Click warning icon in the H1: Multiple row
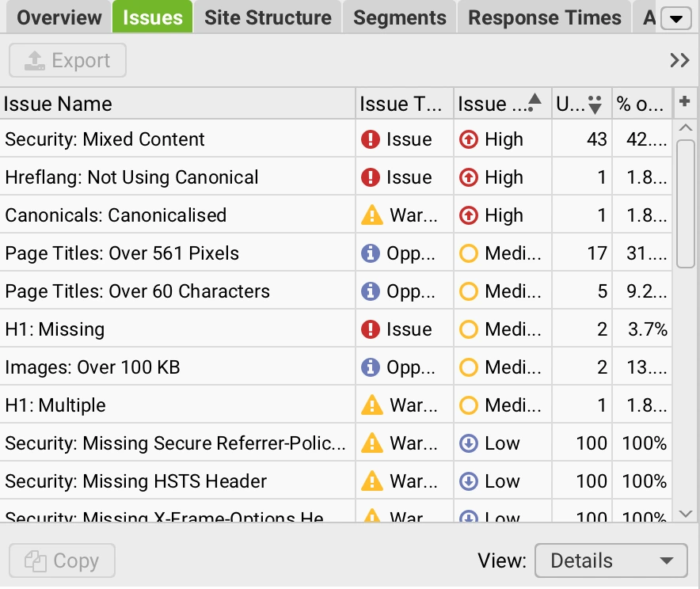Screen dimensions: 700x589 click(x=371, y=406)
